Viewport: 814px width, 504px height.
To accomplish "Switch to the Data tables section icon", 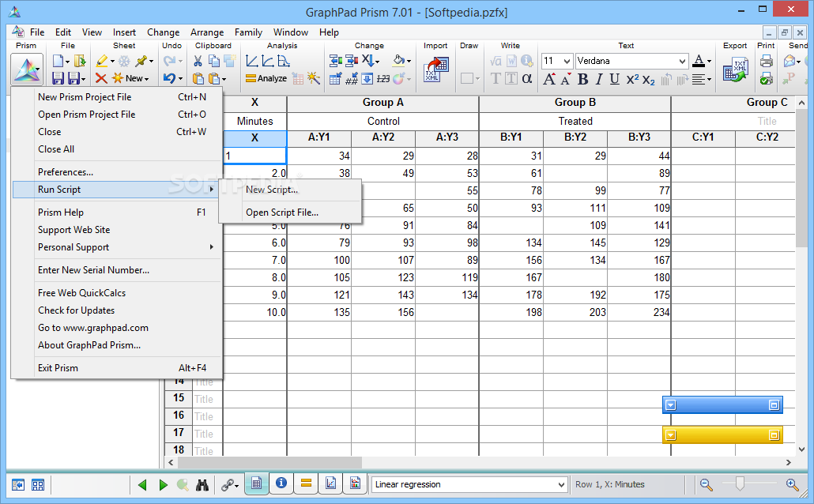I will coord(257,483).
